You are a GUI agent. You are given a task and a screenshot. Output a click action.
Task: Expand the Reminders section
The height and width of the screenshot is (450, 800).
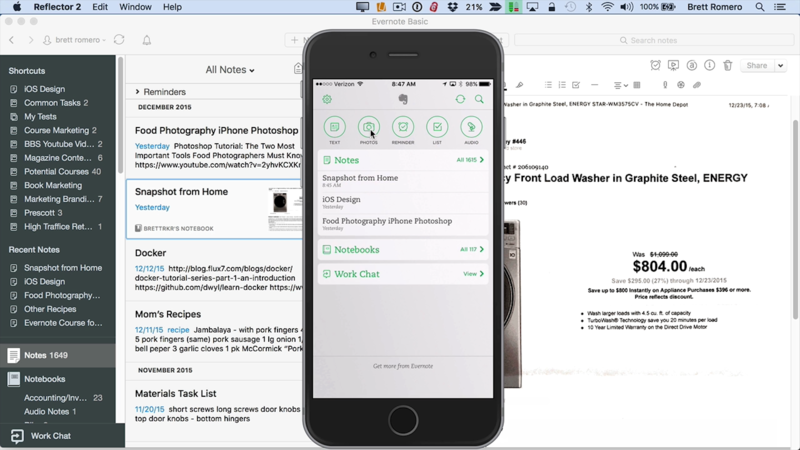(137, 92)
